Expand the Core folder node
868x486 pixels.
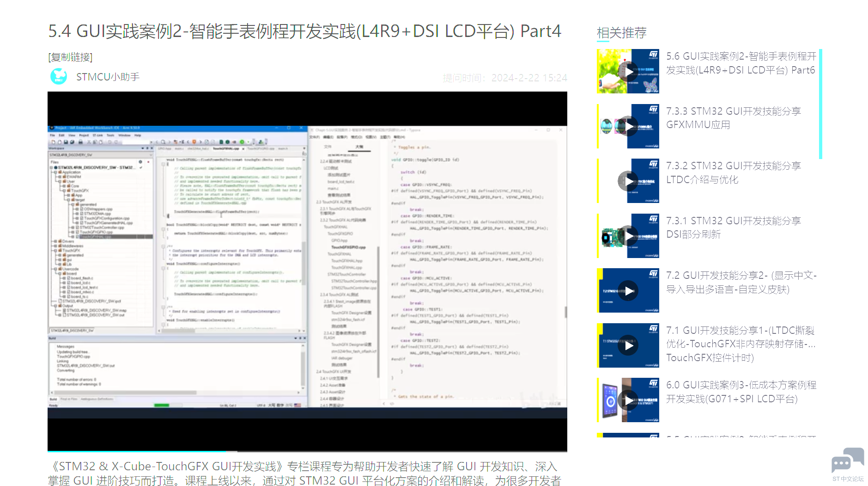tap(65, 186)
